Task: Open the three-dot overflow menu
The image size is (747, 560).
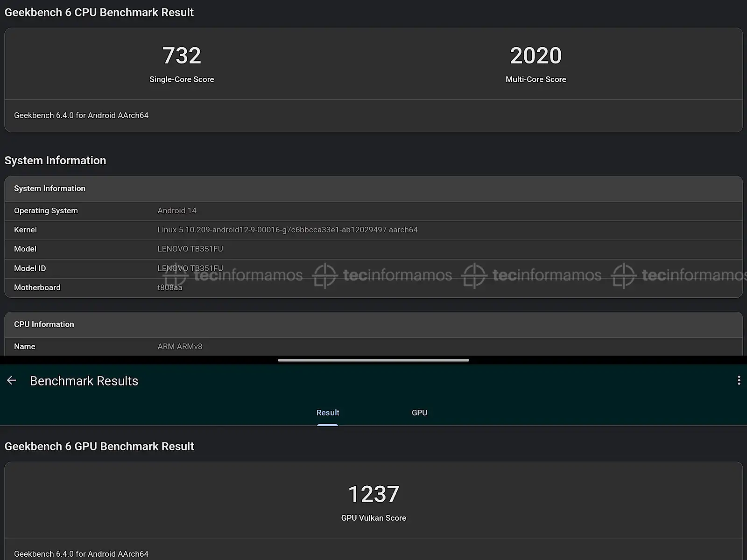Action: pyautogui.click(x=739, y=380)
